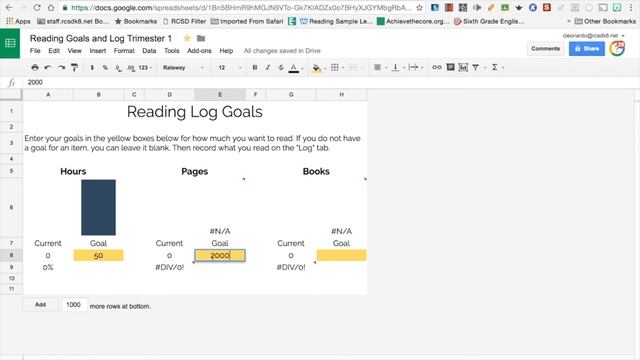Open the Insert menu
This screenshot has height=360, width=640.
pos(98,51)
